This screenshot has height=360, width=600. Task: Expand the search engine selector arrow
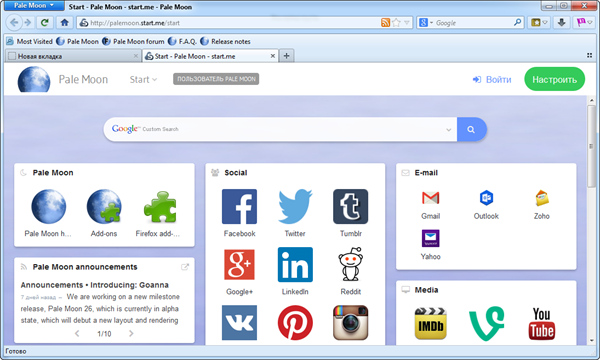pyautogui.click(x=431, y=23)
